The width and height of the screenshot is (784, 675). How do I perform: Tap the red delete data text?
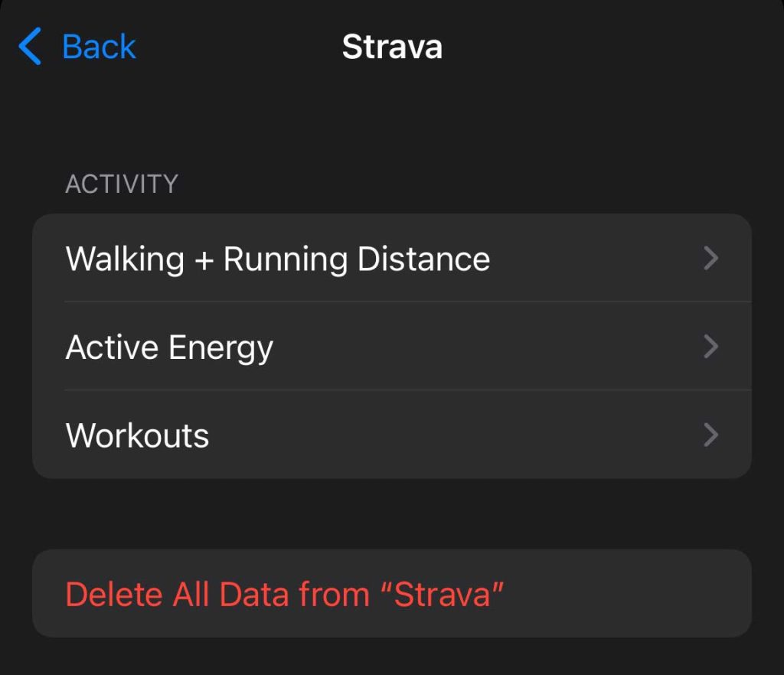285,594
